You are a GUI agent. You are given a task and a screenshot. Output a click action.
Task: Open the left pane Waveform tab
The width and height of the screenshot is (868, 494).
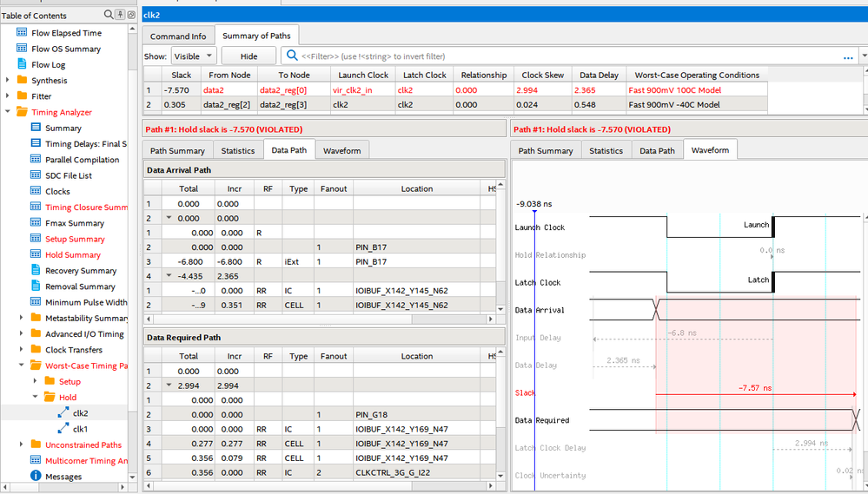click(341, 150)
